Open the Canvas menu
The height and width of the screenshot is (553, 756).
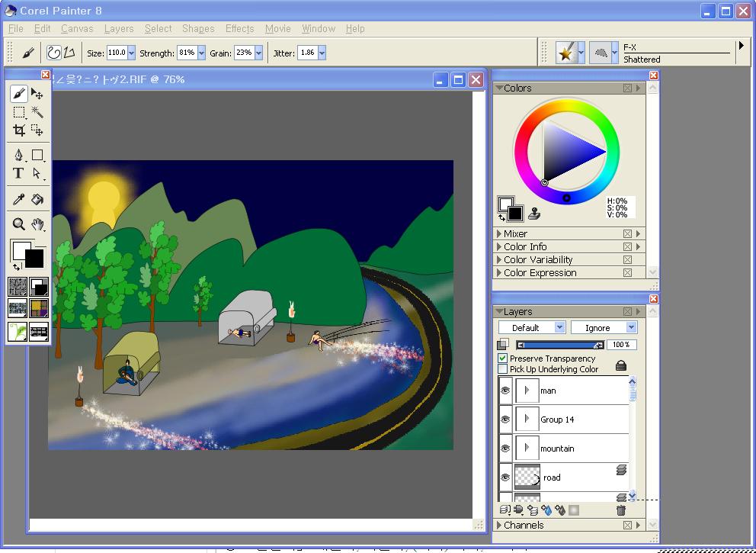tap(77, 28)
